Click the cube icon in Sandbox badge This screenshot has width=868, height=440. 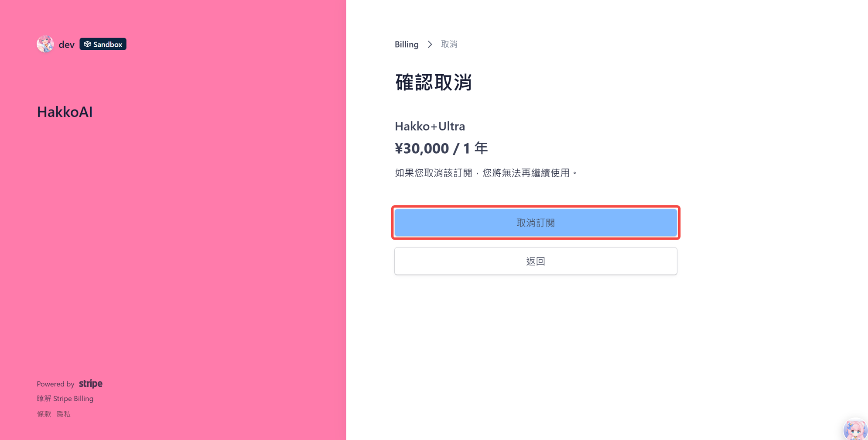click(88, 44)
